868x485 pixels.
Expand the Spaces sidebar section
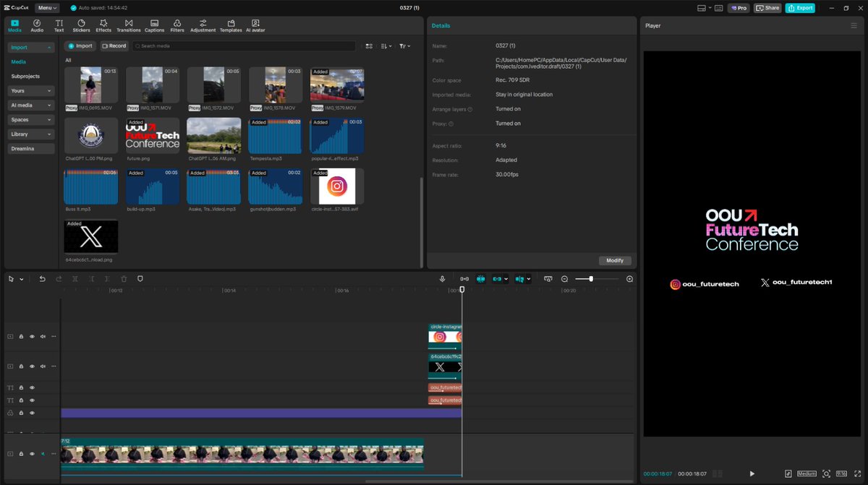[x=31, y=120]
